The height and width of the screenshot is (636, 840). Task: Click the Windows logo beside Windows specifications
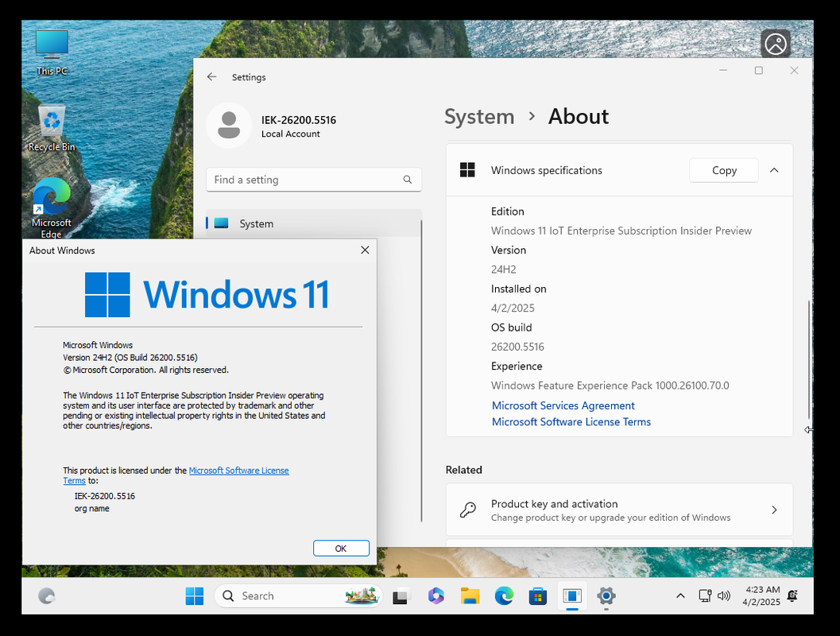pos(467,170)
